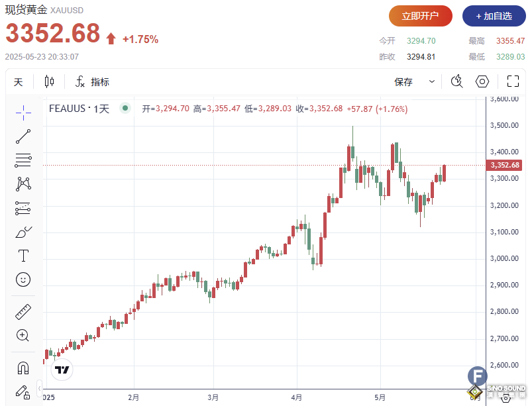The height and width of the screenshot is (406, 532).
Task: Click the 立即开户 open account button
Action: point(420,16)
